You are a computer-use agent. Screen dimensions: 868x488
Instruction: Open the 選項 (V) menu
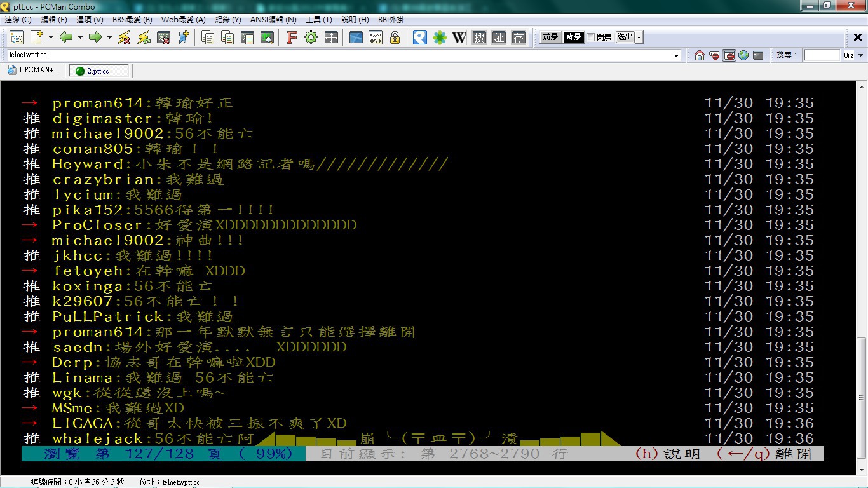[90, 20]
